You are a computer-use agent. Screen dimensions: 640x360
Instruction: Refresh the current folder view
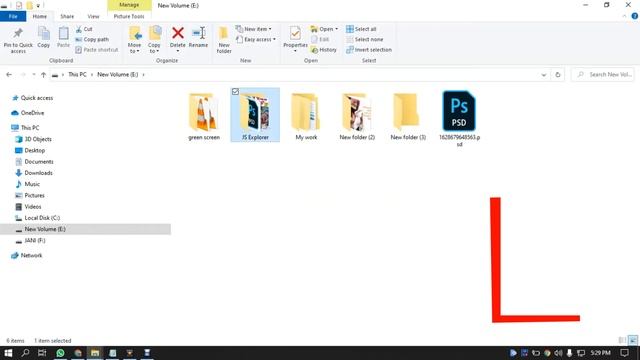click(558, 75)
